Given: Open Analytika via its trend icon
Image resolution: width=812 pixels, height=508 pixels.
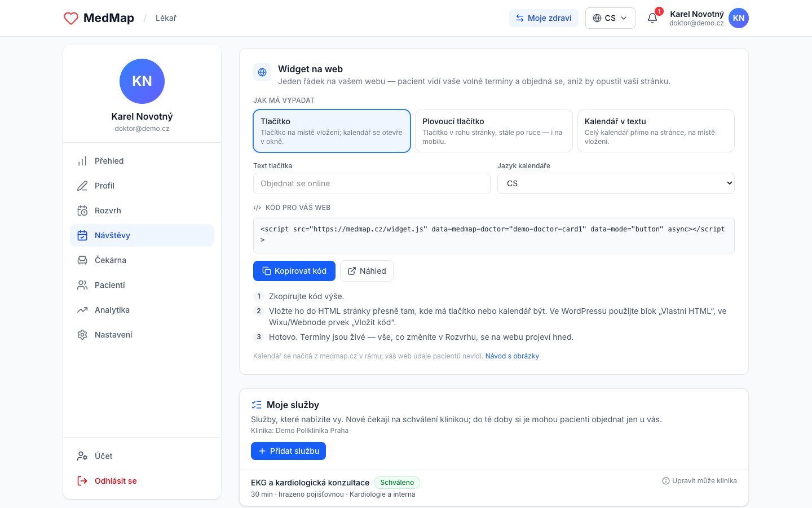Looking at the screenshot, I should (82, 310).
